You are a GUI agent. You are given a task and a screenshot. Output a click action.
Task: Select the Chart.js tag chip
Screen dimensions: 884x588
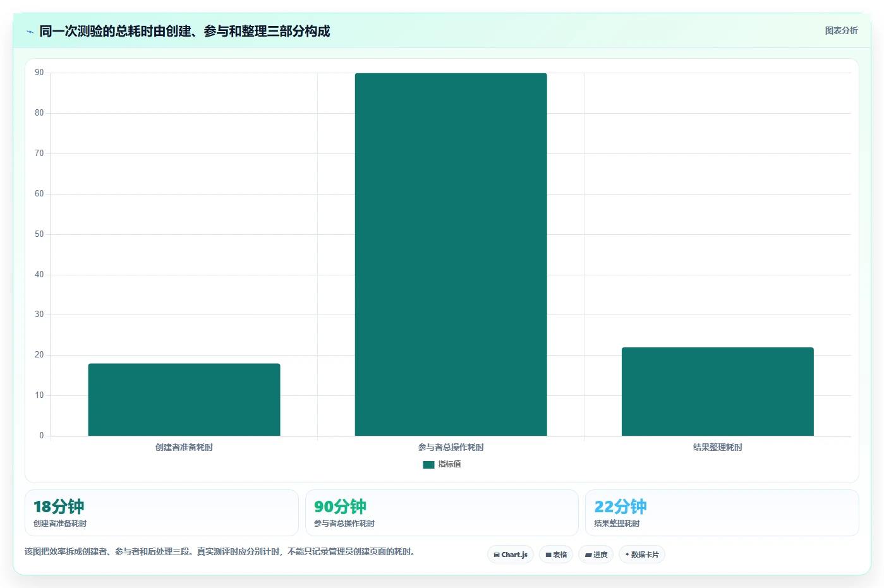511,555
